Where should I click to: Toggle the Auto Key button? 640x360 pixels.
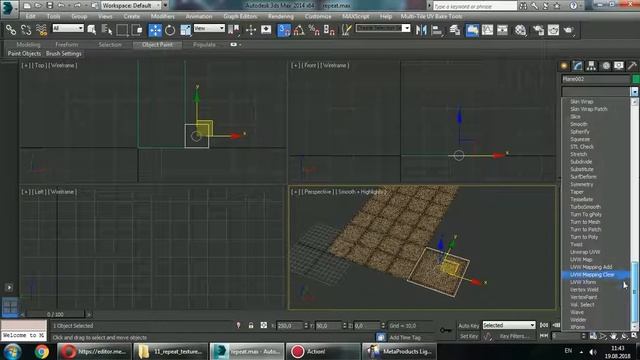pyautogui.click(x=469, y=326)
